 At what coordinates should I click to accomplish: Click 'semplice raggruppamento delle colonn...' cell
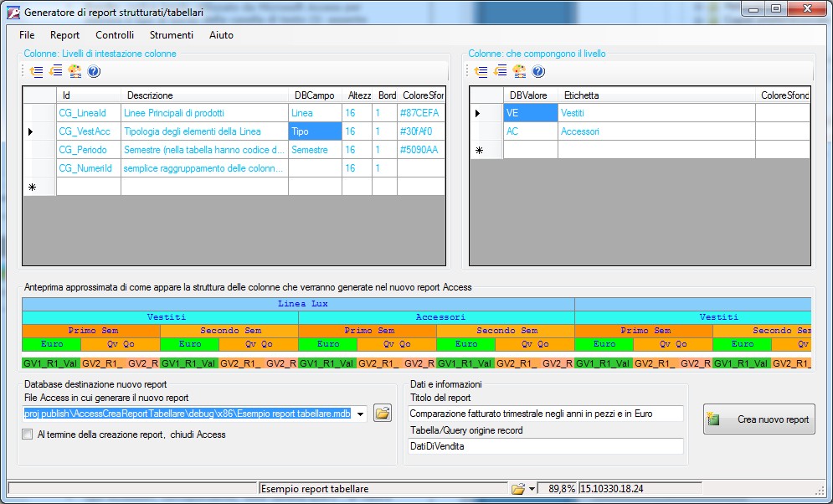coord(204,168)
